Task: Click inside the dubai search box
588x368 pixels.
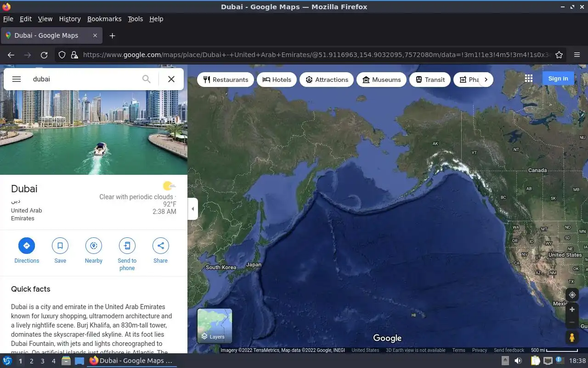Action: point(85,79)
